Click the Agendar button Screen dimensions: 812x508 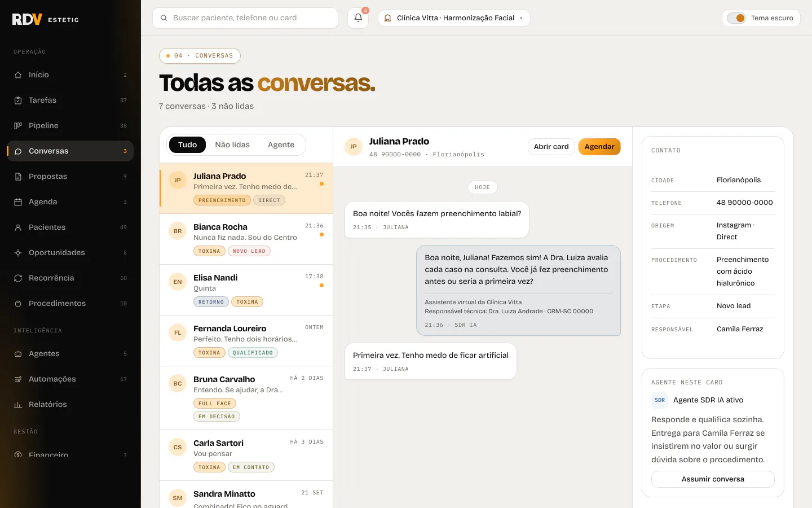tap(599, 147)
